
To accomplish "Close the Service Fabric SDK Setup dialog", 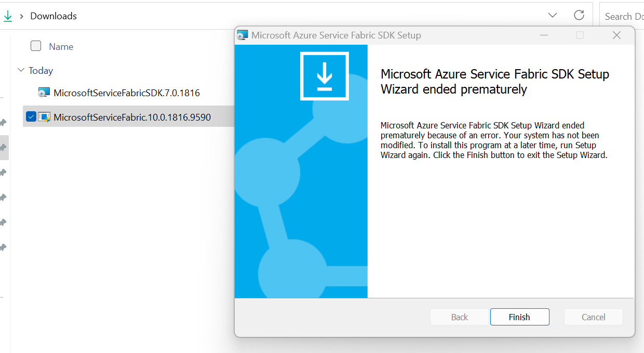I will click(616, 35).
